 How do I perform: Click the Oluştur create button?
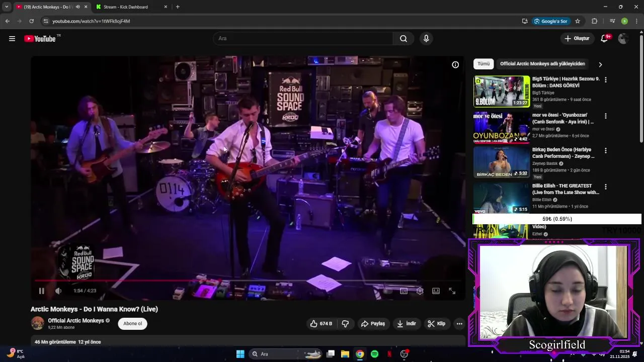click(x=577, y=39)
